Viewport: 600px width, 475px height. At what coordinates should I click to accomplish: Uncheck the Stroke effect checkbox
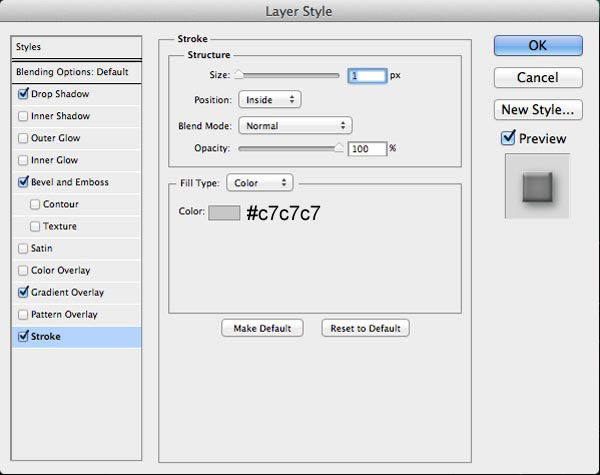click(23, 336)
